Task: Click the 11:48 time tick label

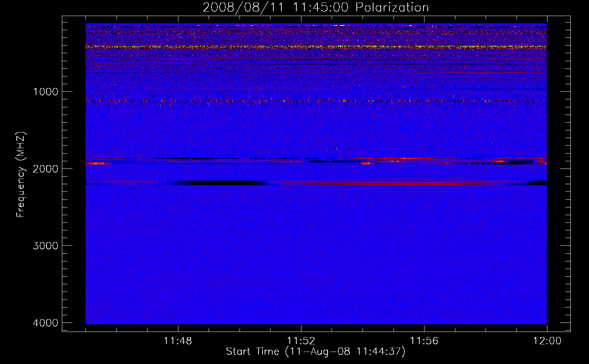Action: (178, 341)
